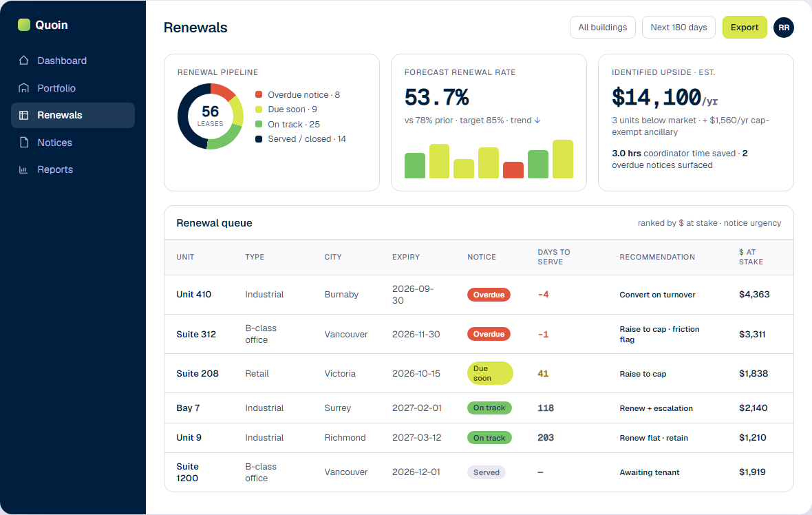
Task: Select the Renewals sidebar item
Action: [73, 115]
